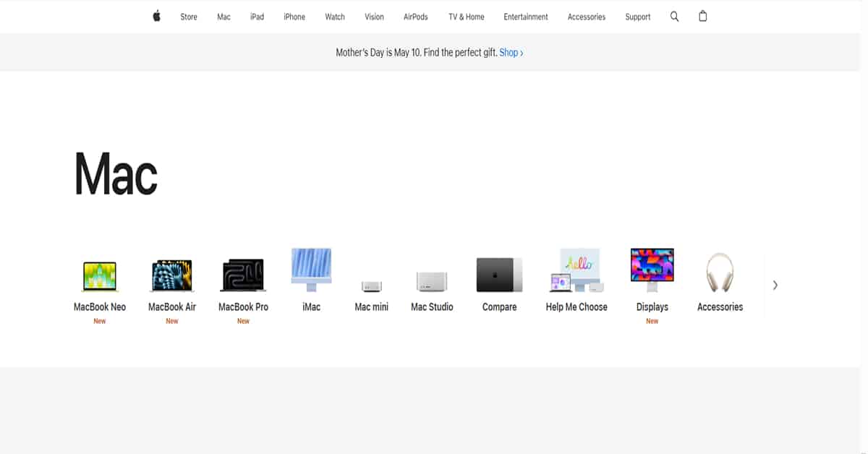The width and height of the screenshot is (868, 454).
Task: Click the large Mac page heading
Action: (116, 174)
